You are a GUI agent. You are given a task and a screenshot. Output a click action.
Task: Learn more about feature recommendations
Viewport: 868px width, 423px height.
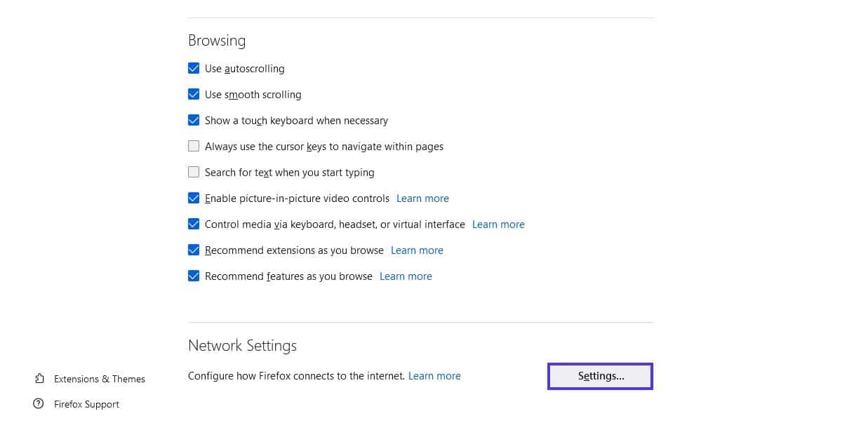click(x=406, y=276)
